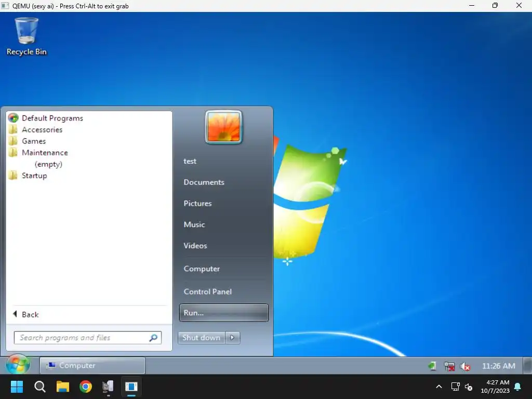Viewport: 532px width, 399px height.
Task: Open Documents from Start menu
Action: [x=204, y=182]
